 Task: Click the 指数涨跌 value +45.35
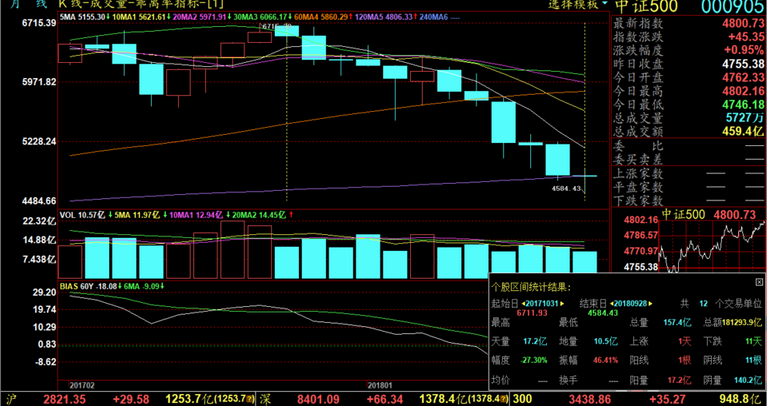pyautogui.click(x=746, y=37)
